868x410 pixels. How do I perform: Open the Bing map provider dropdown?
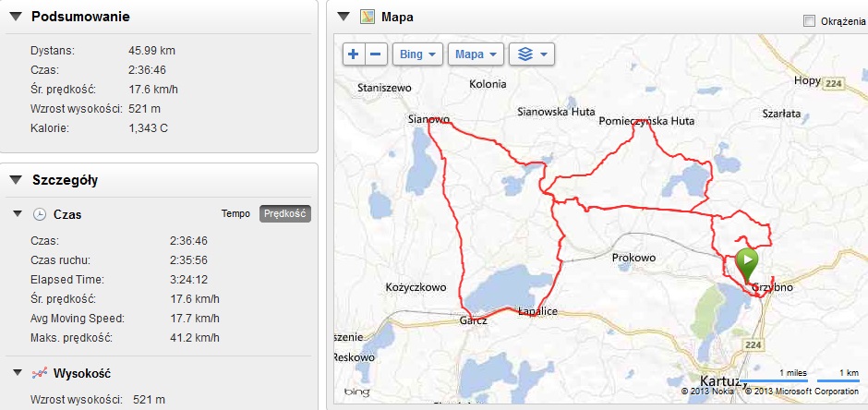(x=417, y=54)
